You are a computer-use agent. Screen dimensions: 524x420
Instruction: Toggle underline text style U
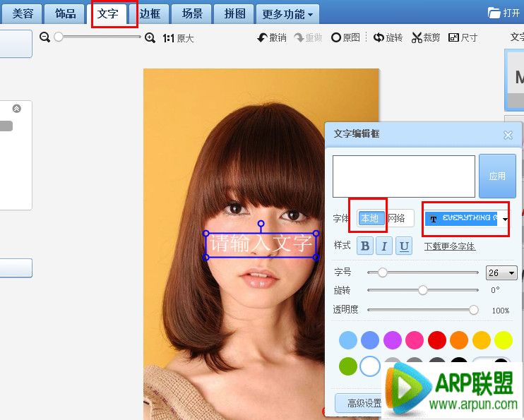[404, 246]
